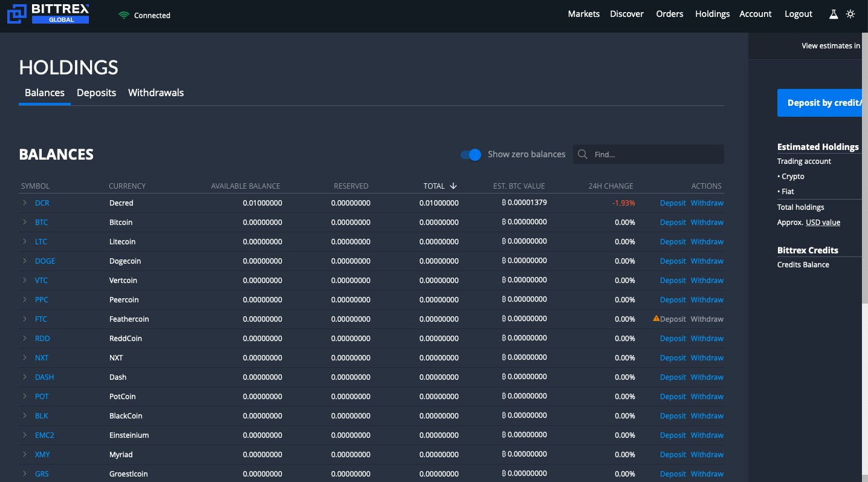This screenshot has height=482, width=868.
Task: Click Withdraw for Dogecoin row
Action: click(707, 261)
